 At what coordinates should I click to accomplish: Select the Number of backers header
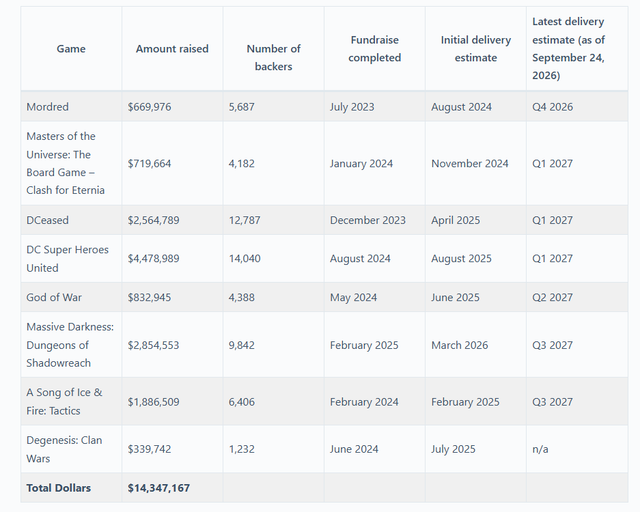273,57
